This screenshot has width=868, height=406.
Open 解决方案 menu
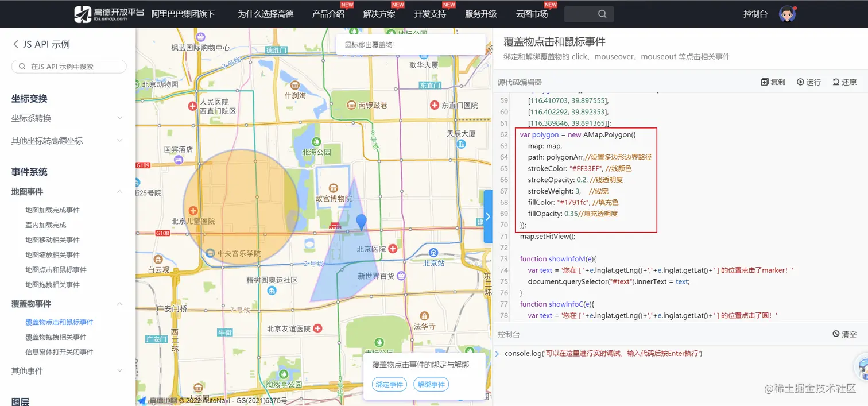379,14
